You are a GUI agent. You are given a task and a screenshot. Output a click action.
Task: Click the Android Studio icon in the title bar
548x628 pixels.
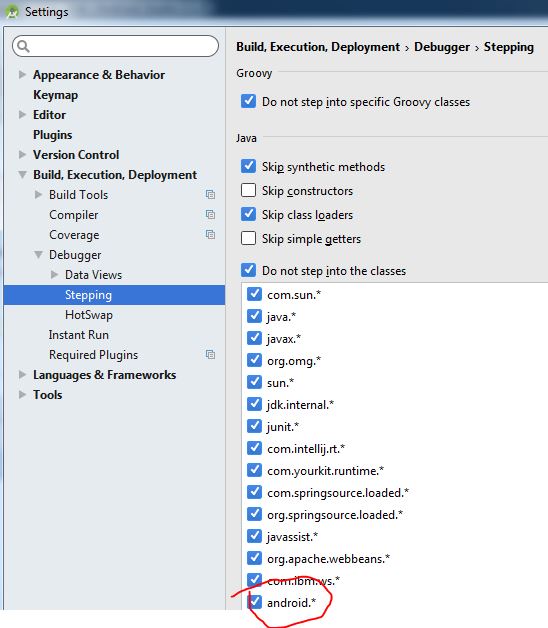tap(12, 12)
